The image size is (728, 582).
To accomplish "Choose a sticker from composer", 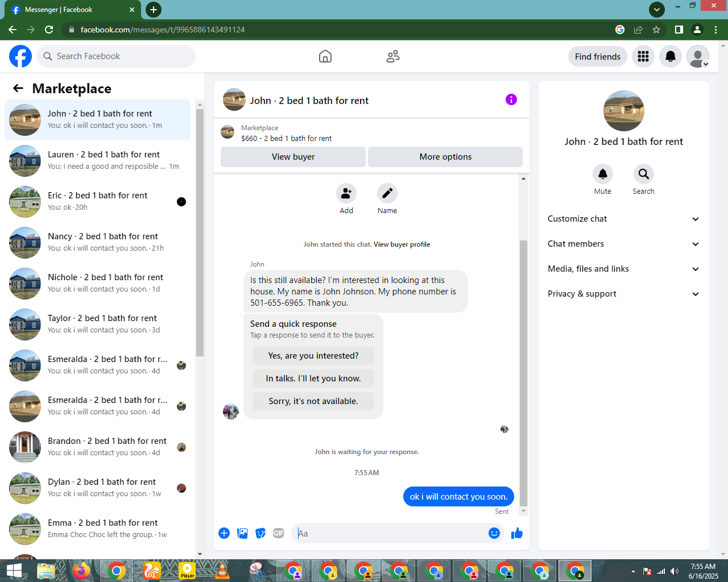I will click(260, 533).
